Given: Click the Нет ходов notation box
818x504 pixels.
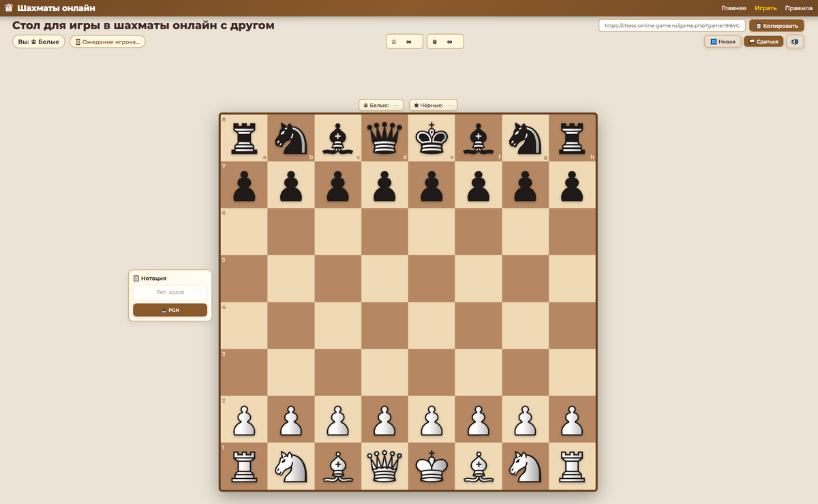Looking at the screenshot, I should click(x=170, y=292).
